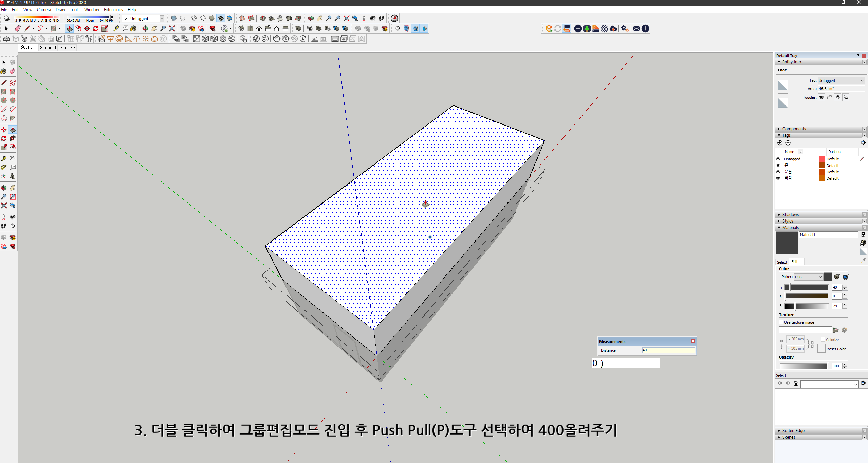Select the Paint Bucket tool
Image resolution: width=868 pixels, height=463 pixels.
coord(4,71)
